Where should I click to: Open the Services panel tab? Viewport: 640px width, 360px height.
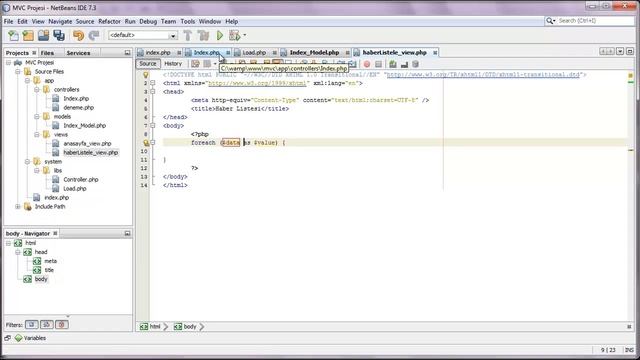[x=78, y=53]
